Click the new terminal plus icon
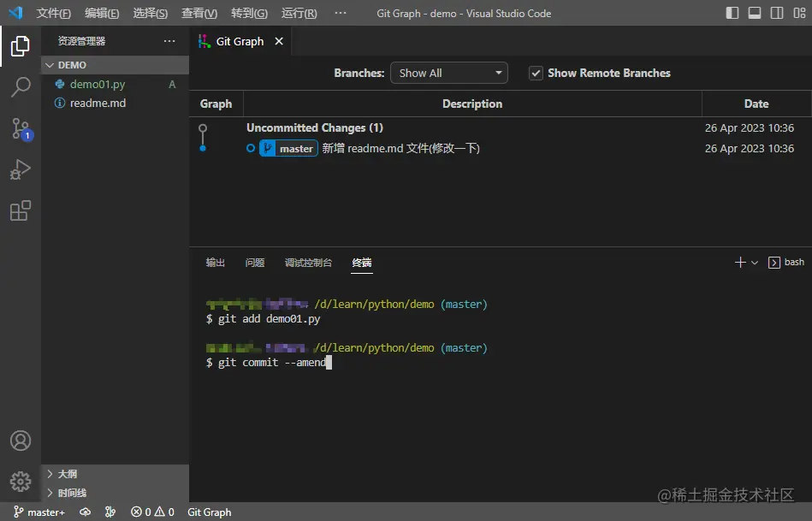Screen dimensions: 812x521 point(740,263)
